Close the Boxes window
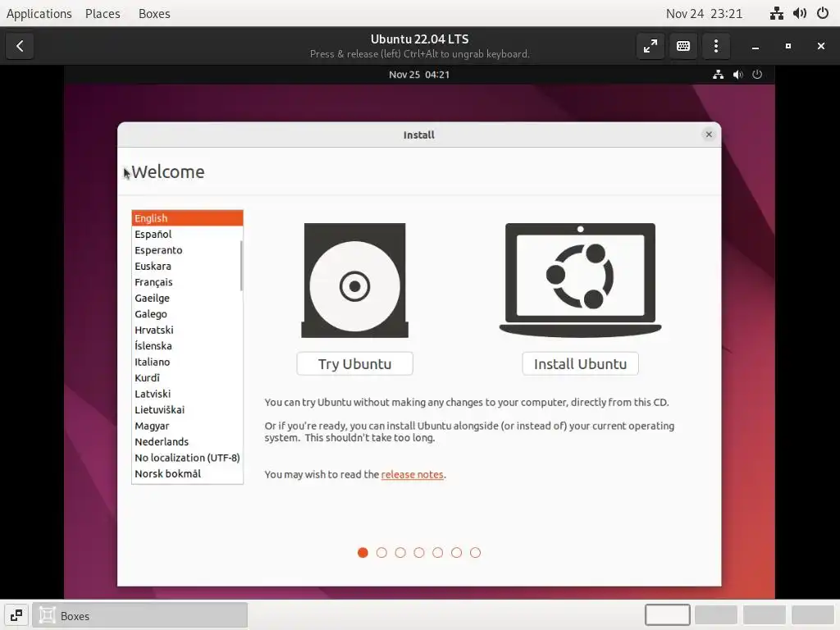840x630 pixels. pos(820,46)
